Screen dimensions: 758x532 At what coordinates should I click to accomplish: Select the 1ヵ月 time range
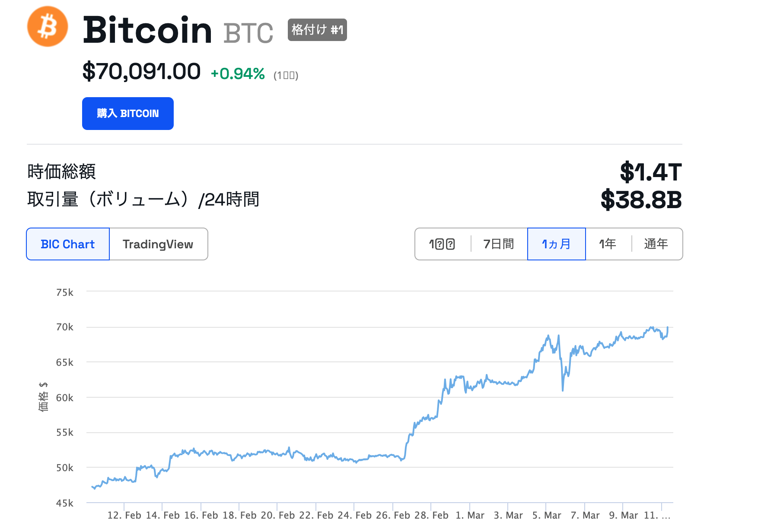[556, 244]
